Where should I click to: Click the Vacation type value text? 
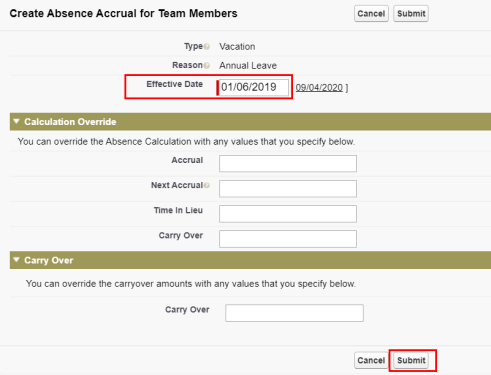click(x=237, y=47)
